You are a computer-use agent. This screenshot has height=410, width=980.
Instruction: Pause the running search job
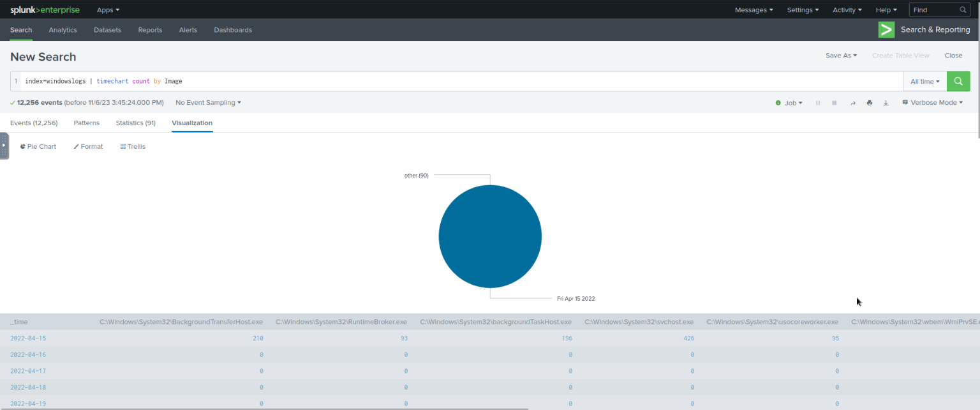818,102
